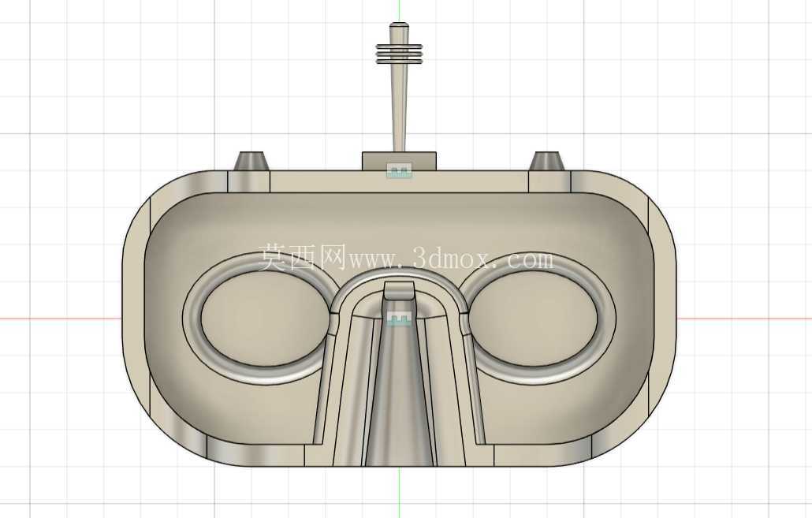Select the left oval lens opening
The image size is (812, 518).
265,319
